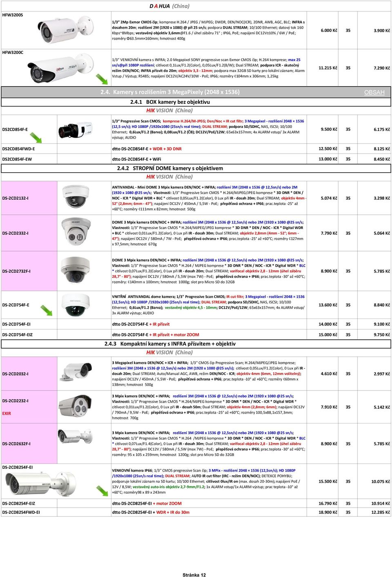This screenshot has width=392, height=577.
Task: Click the DS2CD854F-E box camera image
Action: click(76, 129)
